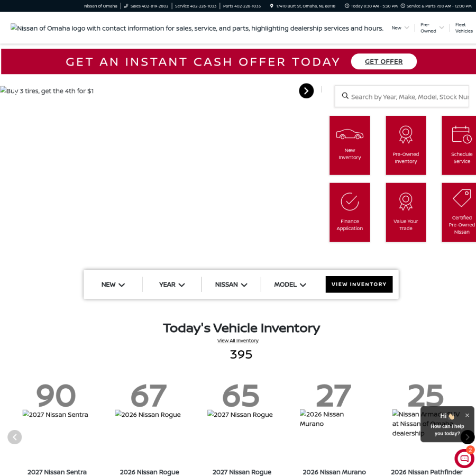Click the Today hours clock entry
476x476 pixels.
tap(371, 6)
